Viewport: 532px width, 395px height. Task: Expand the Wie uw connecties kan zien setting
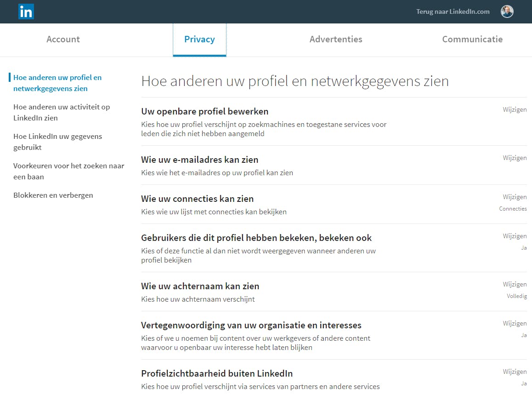click(197, 199)
